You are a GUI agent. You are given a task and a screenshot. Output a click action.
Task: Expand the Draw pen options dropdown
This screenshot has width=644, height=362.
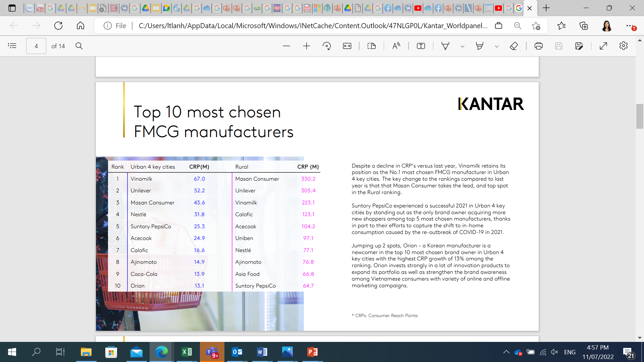(x=463, y=46)
